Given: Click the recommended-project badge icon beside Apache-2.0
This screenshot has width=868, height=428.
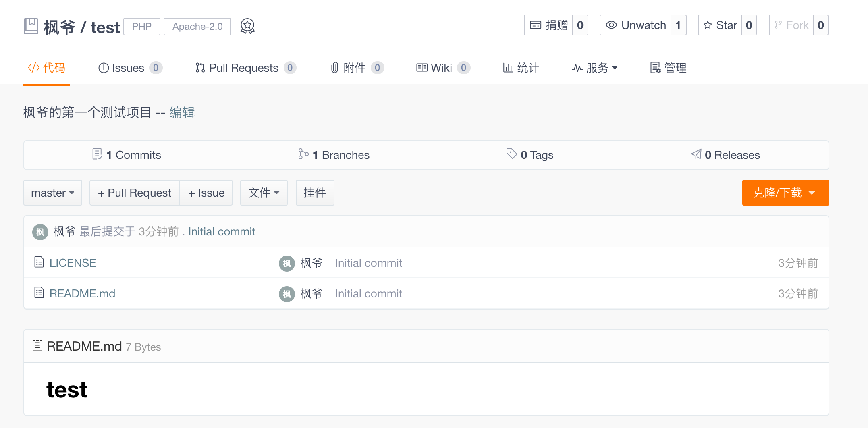Looking at the screenshot, I should click(x=247, y=26).
